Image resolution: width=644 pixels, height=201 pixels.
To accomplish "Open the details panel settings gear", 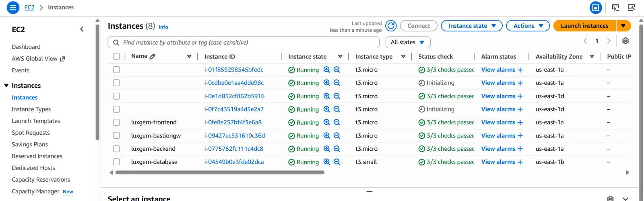I will click(x=610, y=198).
